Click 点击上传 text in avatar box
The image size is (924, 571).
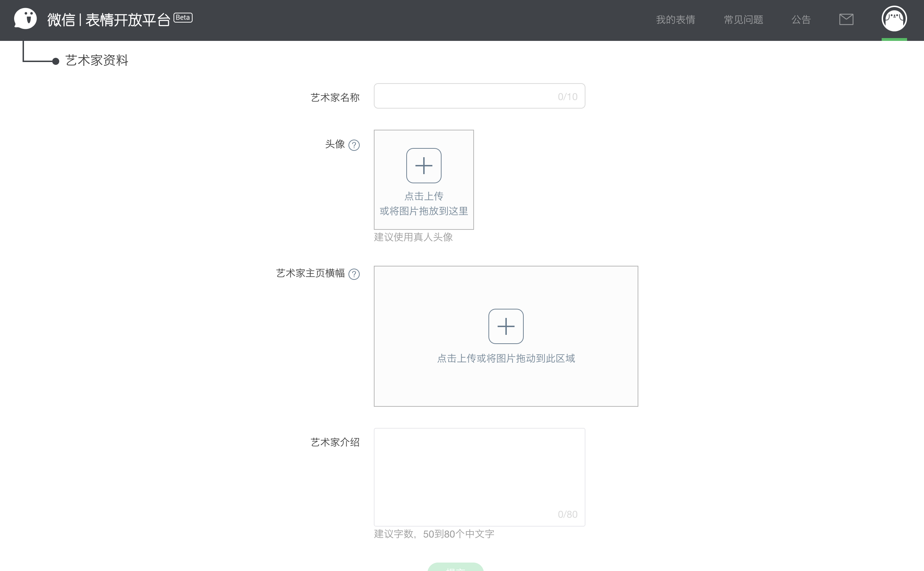coord(424,196)
